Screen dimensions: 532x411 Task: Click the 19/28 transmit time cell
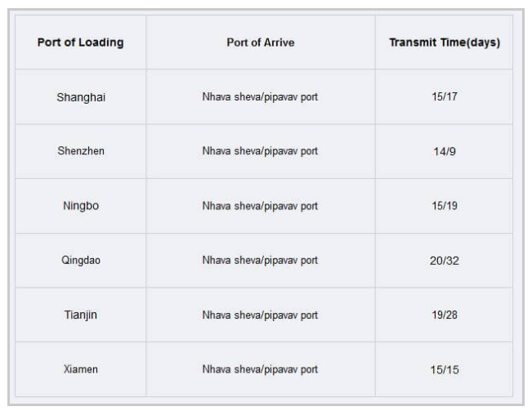click(445, 315)
